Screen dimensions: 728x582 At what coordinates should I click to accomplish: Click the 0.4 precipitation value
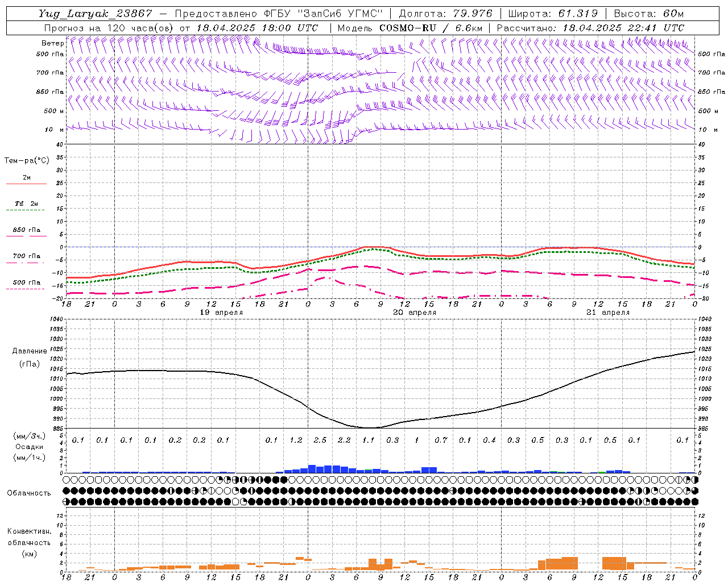pos(490,440)
